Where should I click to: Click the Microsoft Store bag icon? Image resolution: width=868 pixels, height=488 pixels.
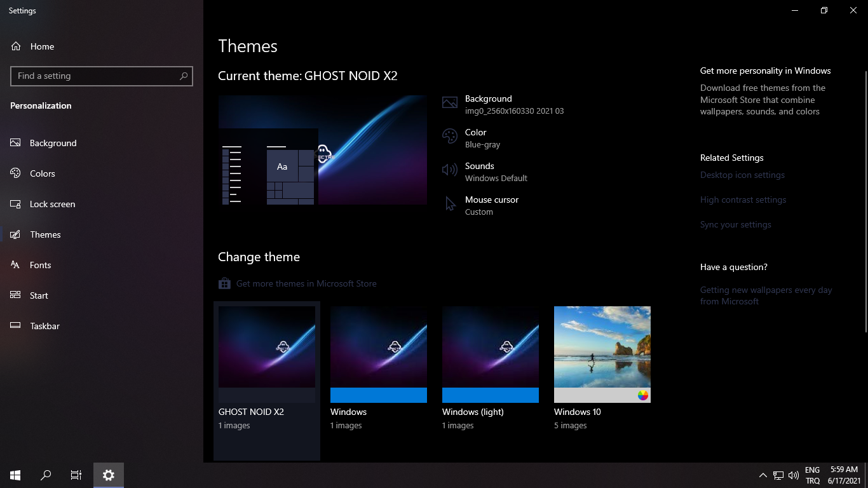224,283
